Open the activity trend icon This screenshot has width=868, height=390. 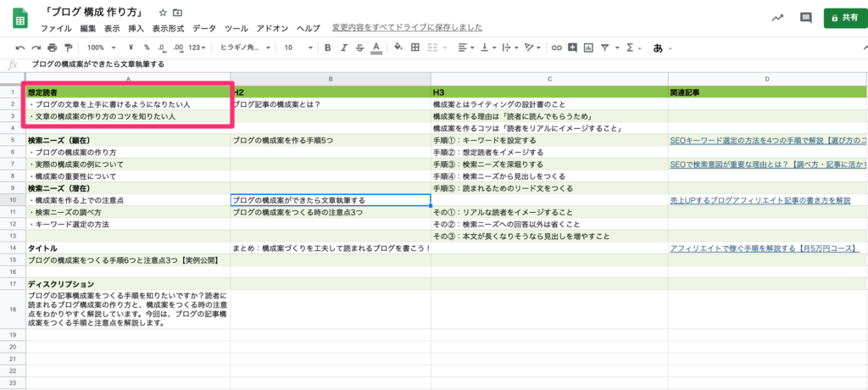pos(777,18)
